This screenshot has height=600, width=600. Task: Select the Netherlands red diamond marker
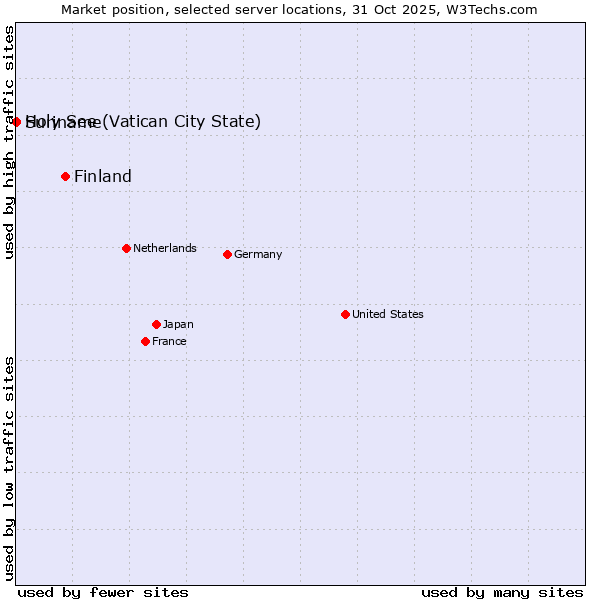[126, 248]
